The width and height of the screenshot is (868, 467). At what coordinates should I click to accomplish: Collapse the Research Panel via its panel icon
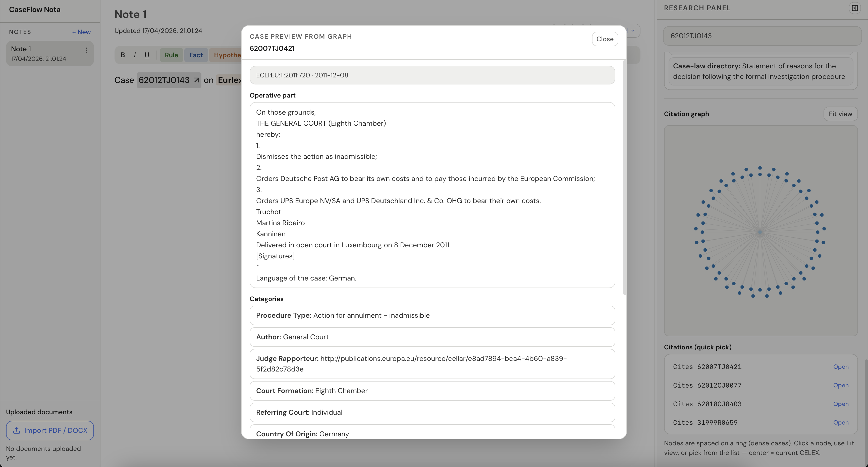pos(855,8)
